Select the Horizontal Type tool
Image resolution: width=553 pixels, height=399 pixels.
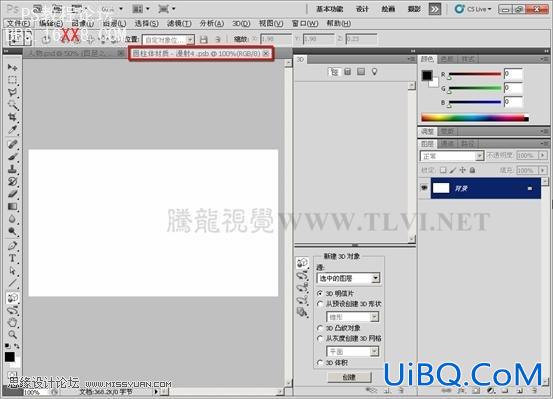point(13,258)
